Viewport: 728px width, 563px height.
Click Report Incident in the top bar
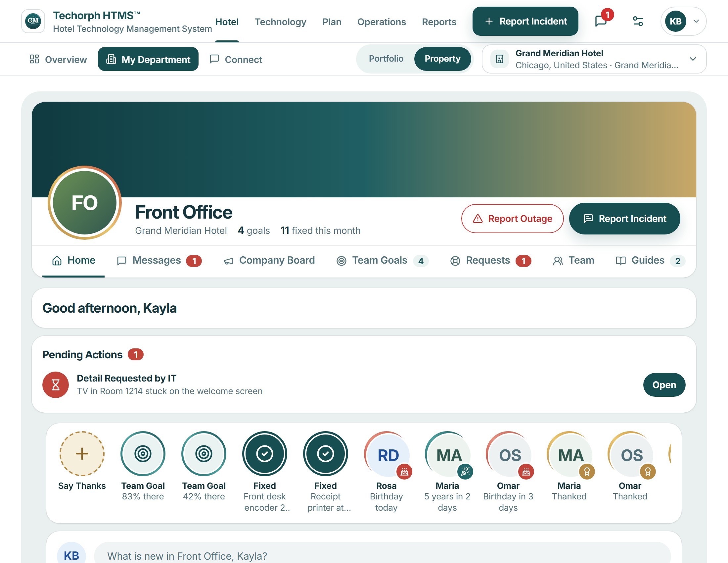[x=525, y=21]
